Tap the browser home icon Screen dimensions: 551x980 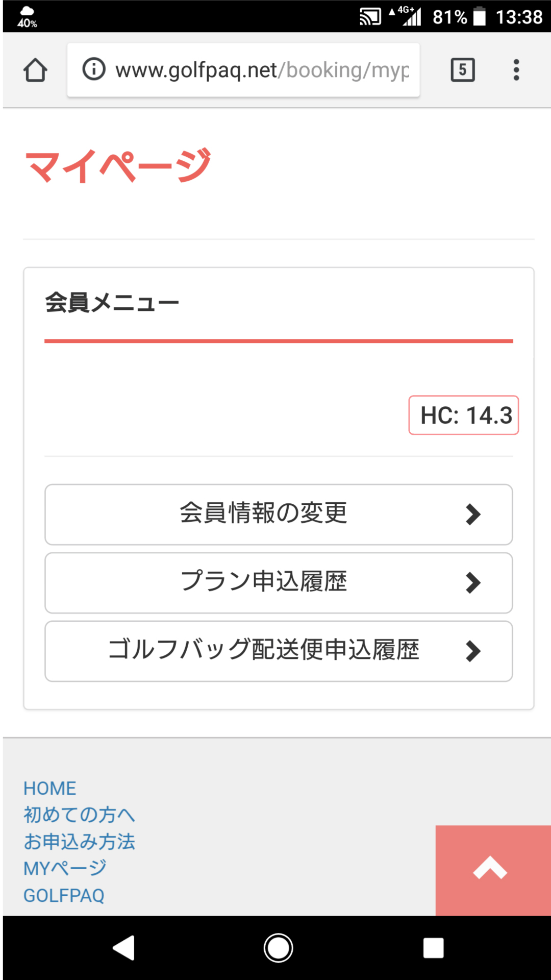coord(35,70)
